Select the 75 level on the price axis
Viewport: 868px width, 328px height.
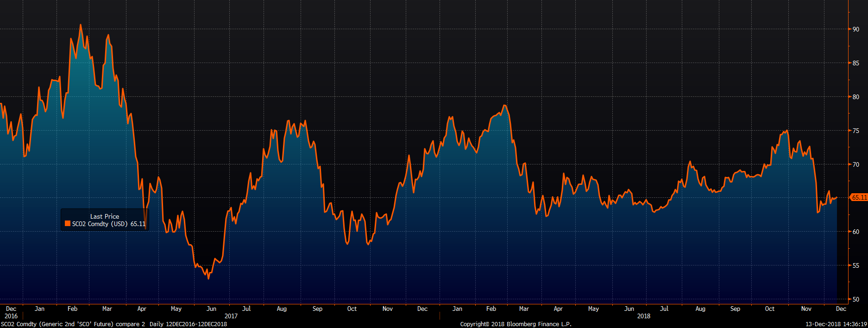click(x=855, y=131)
